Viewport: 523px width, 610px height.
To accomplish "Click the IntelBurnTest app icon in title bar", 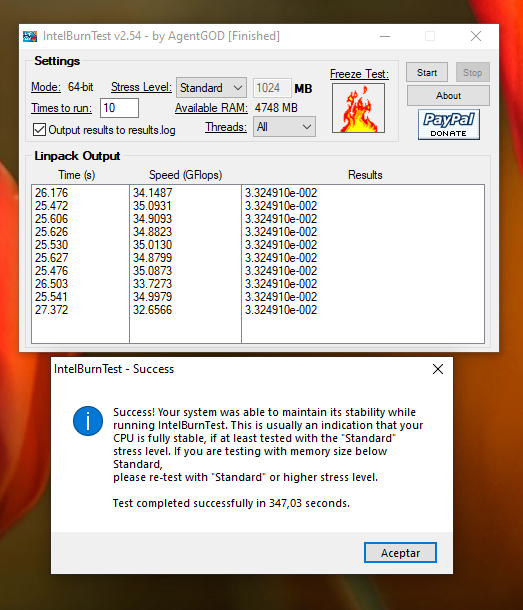I will [30, 36].
